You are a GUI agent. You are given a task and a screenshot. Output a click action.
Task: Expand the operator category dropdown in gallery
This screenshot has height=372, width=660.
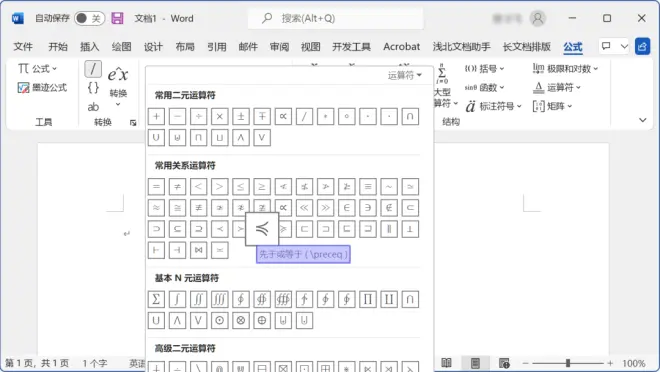(405, 75)
